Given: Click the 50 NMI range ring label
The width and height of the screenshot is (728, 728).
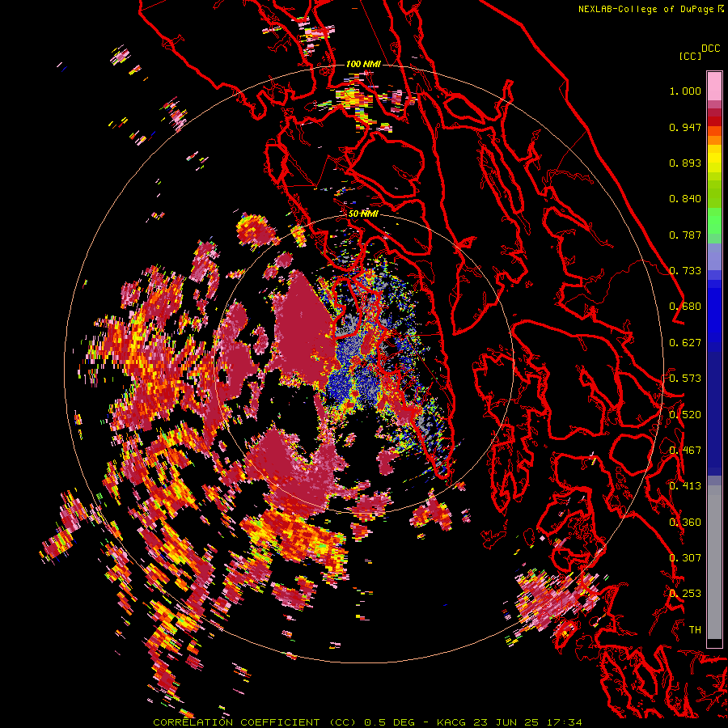Looking at the screenshot, I should [x=363, y=214].
